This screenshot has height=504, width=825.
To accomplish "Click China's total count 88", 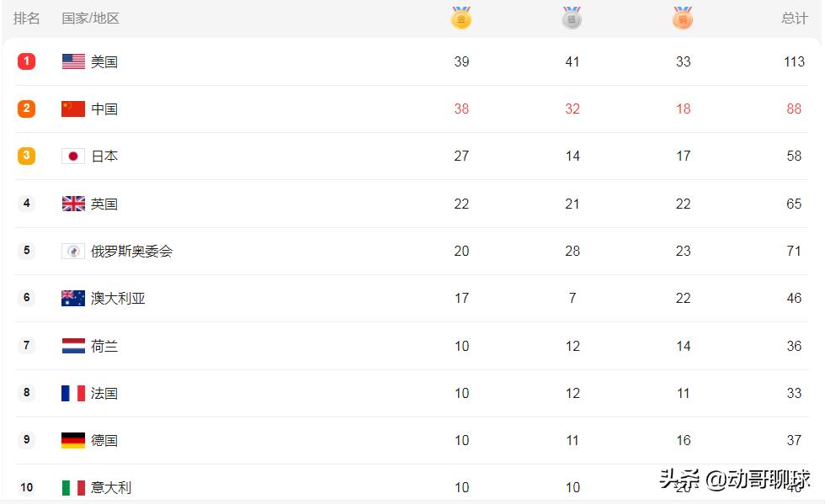I will (794, 109).
